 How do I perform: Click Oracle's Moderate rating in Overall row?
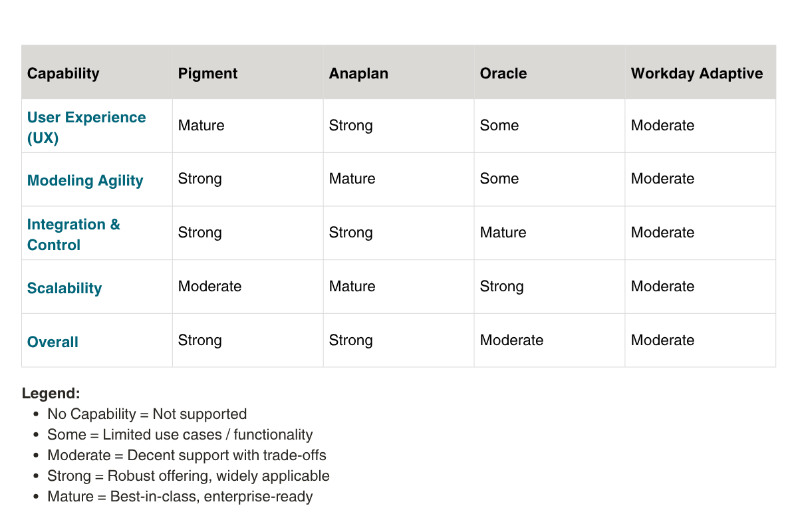(511, 340)
